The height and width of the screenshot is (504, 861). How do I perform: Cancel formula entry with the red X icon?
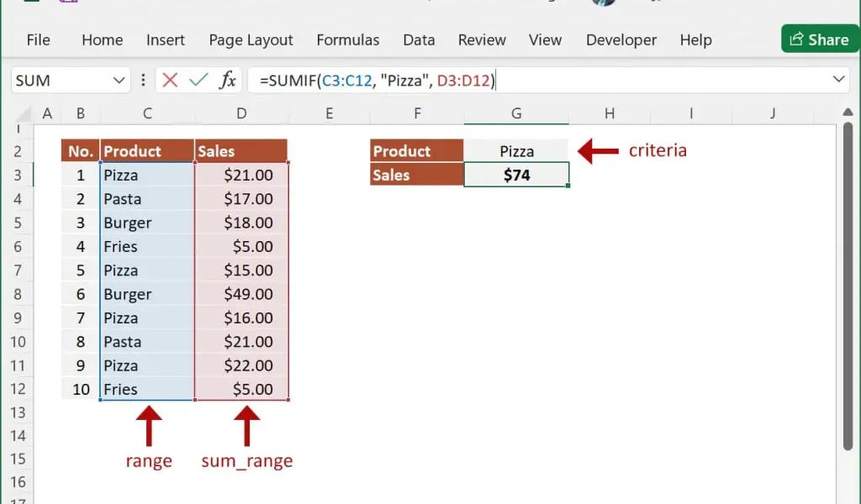point(171,80)
